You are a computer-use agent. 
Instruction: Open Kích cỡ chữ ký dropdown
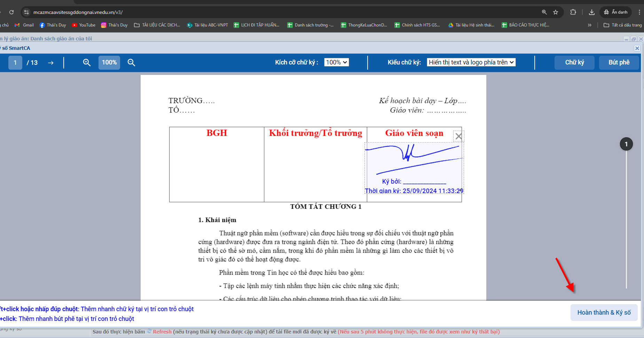tap(336, 62)
